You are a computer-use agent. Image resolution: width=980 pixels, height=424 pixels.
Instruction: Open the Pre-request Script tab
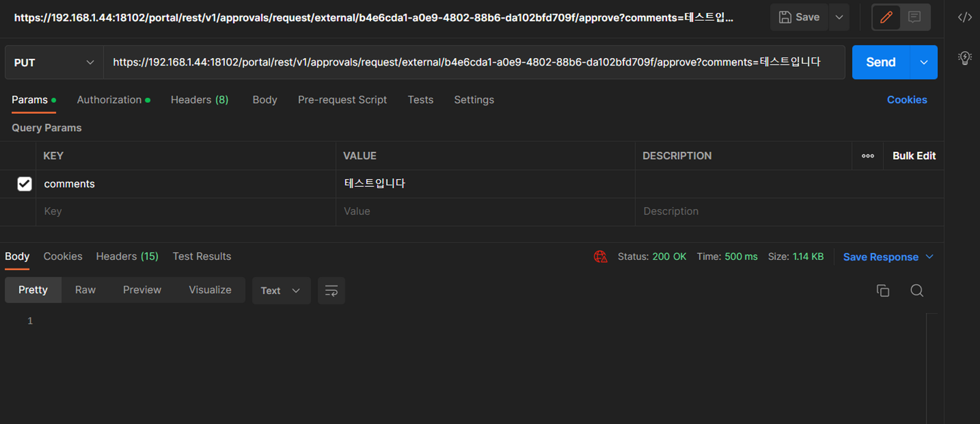(x=342, y=100)
